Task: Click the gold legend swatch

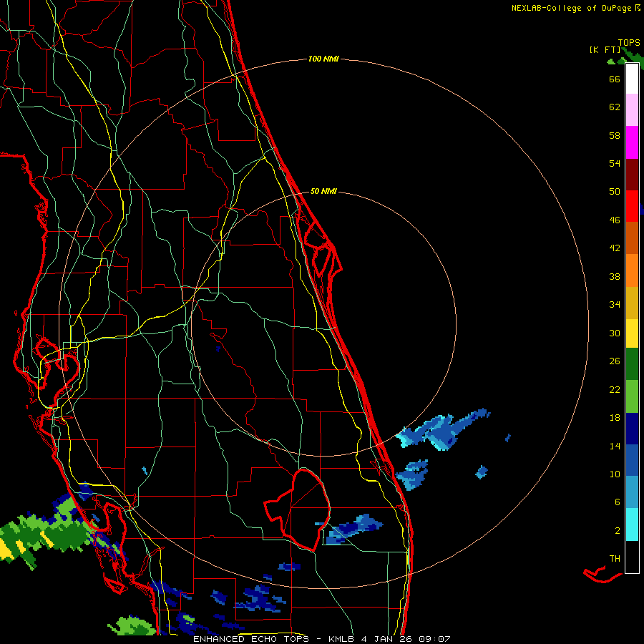Action: 632,303
